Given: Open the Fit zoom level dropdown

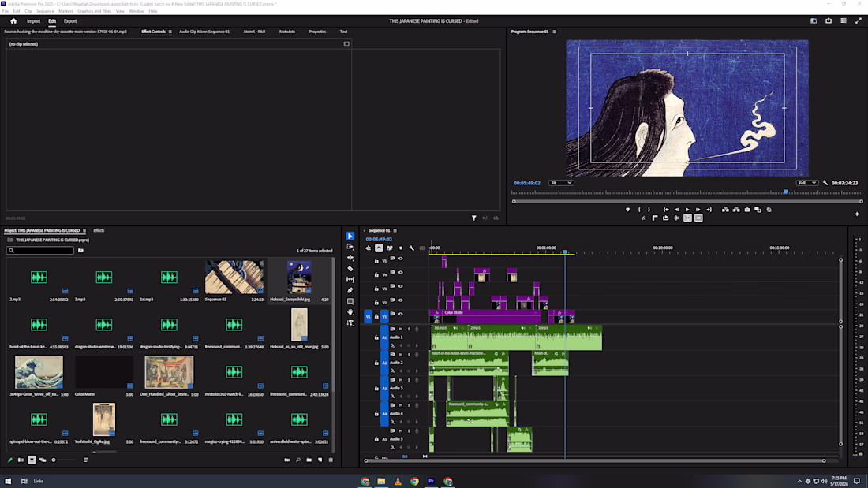Looking at the screenshot, I should click(x=561, y=183).
